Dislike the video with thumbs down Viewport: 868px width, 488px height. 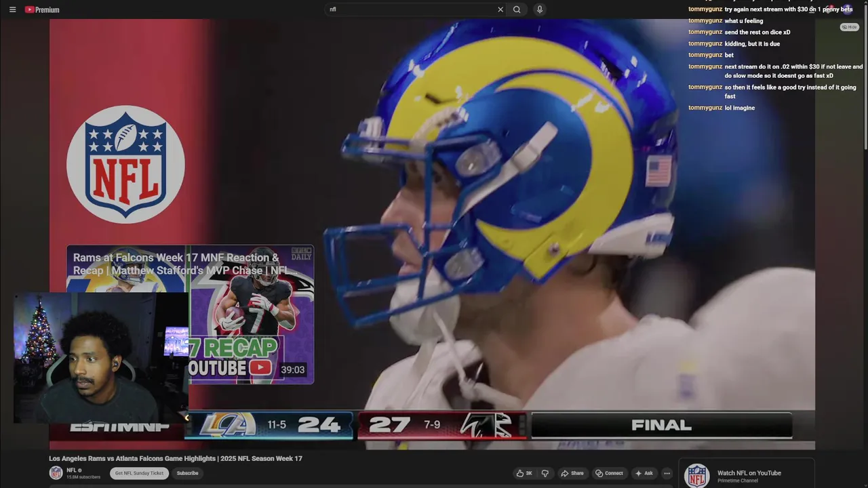545,473
